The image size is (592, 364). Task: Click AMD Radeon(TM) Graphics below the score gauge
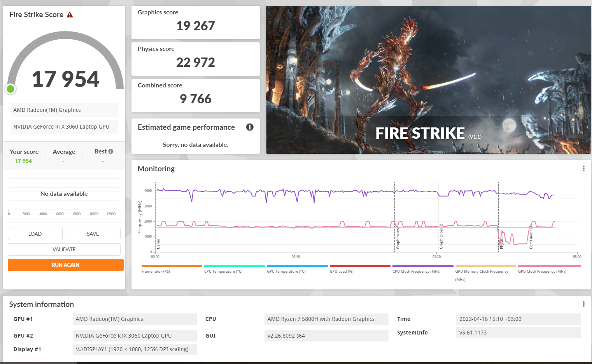pyautogui.click(x=64, y=110)
